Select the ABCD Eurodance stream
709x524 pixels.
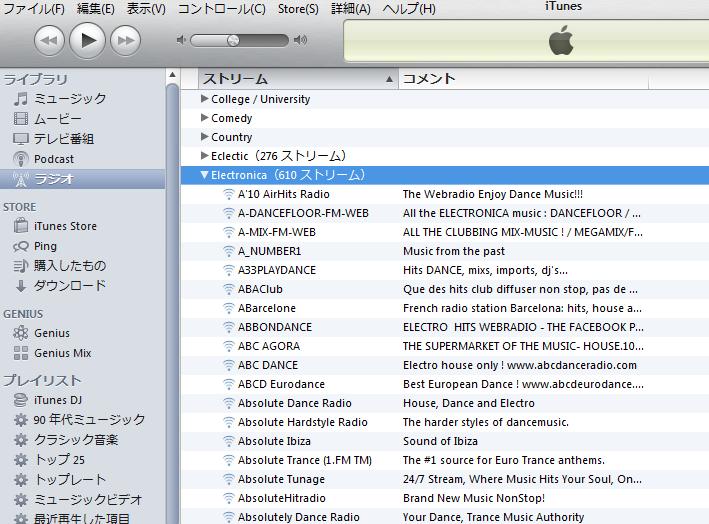pyautogui.click(x=281, y=384)
